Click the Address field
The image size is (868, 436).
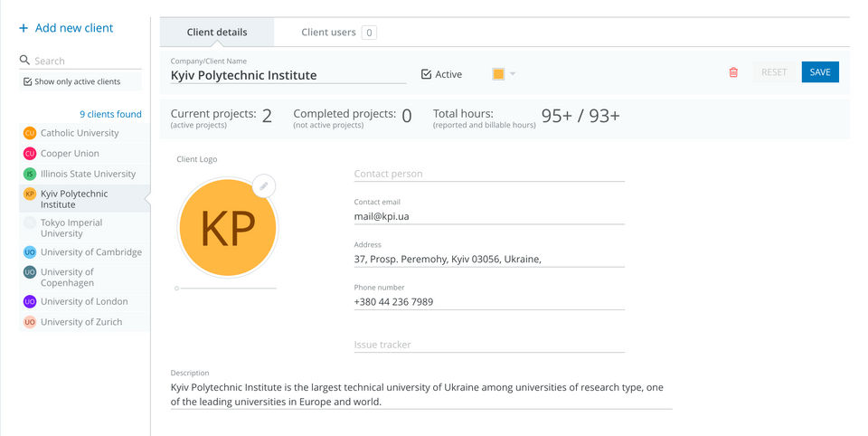(x=489, y=260)
